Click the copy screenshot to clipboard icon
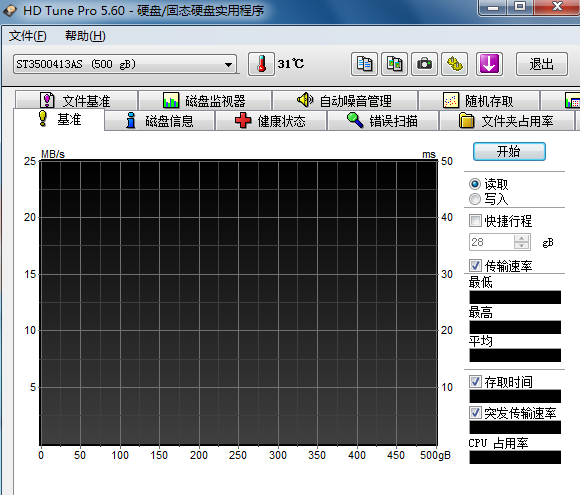 click(394, 64)
